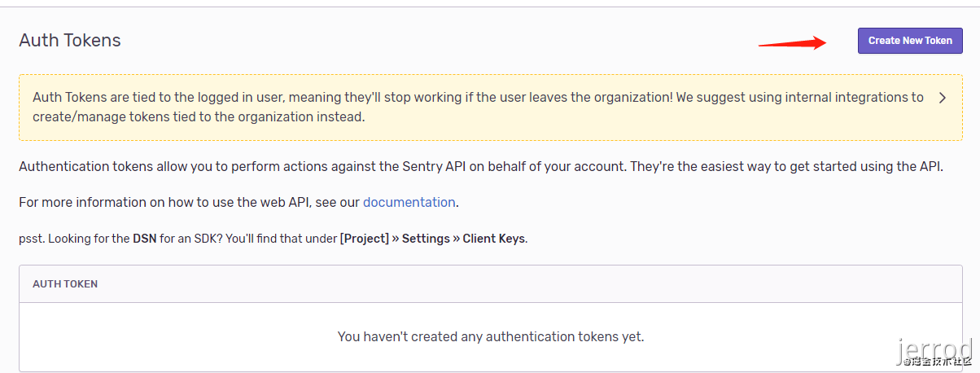Click the bold [Project] text
980x373 pixels.
(x=364, y=239)
